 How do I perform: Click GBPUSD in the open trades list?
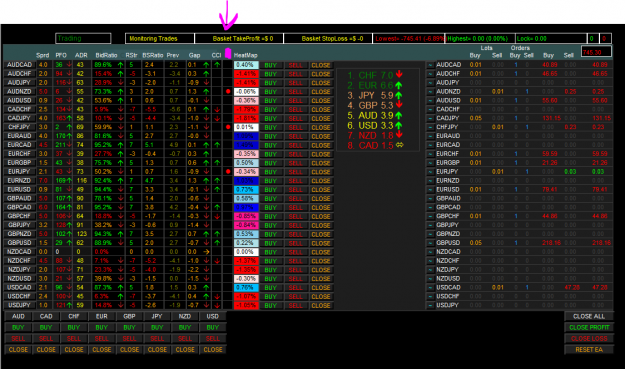pos(448,243)
